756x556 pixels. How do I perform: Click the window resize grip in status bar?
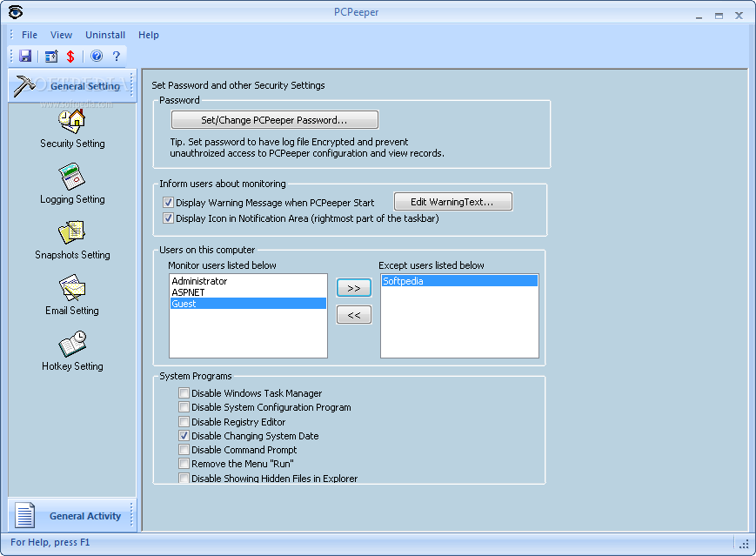tap(745, 544)
